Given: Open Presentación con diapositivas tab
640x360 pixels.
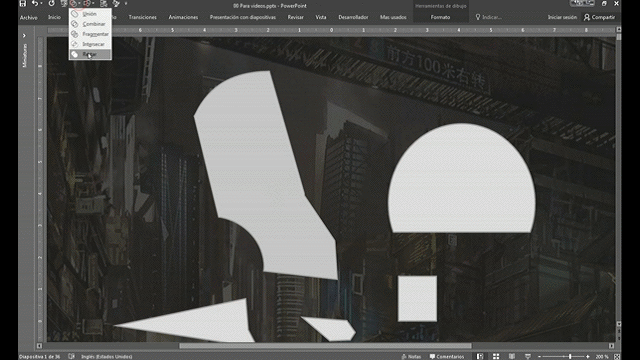Looking at the screenshot, I should click(243, 17).
